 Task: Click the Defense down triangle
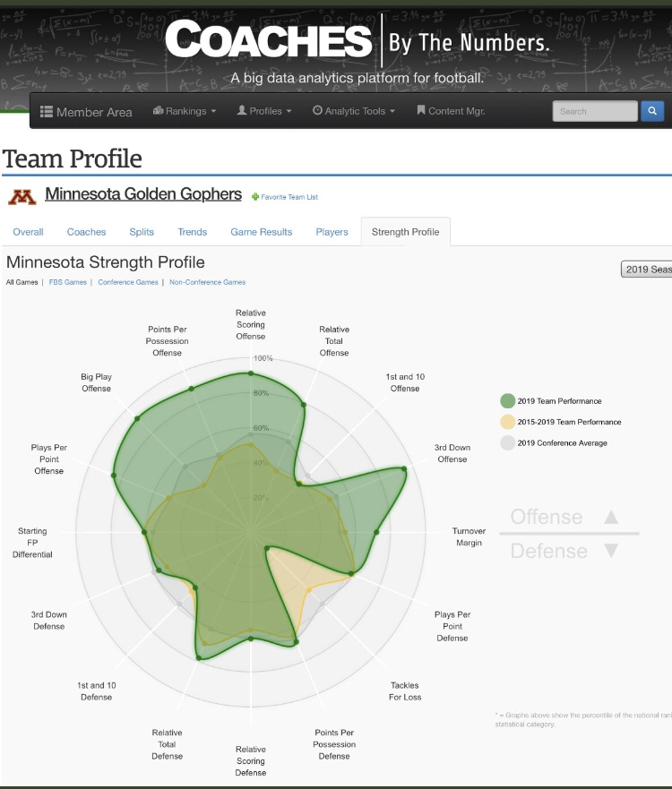pos(611,551)
